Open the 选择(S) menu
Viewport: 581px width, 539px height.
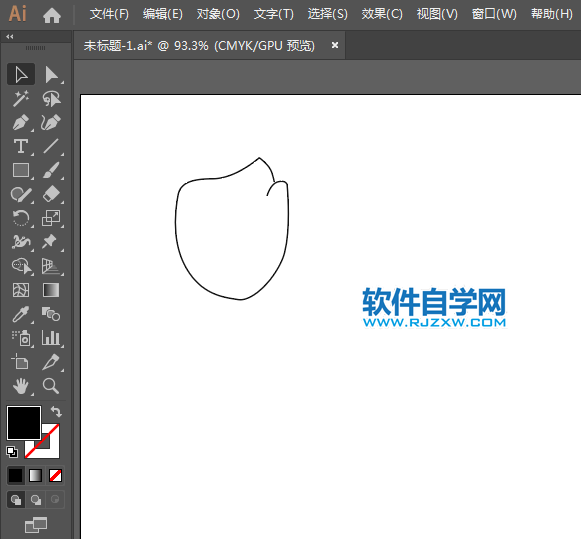pyautogui.click(x=328, y=14)
